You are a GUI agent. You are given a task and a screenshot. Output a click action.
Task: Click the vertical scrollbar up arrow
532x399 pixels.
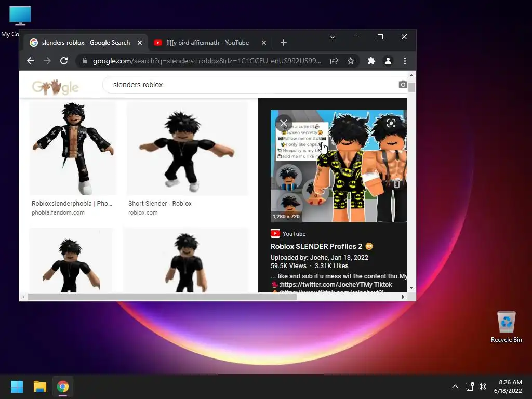tap(411, 75)
